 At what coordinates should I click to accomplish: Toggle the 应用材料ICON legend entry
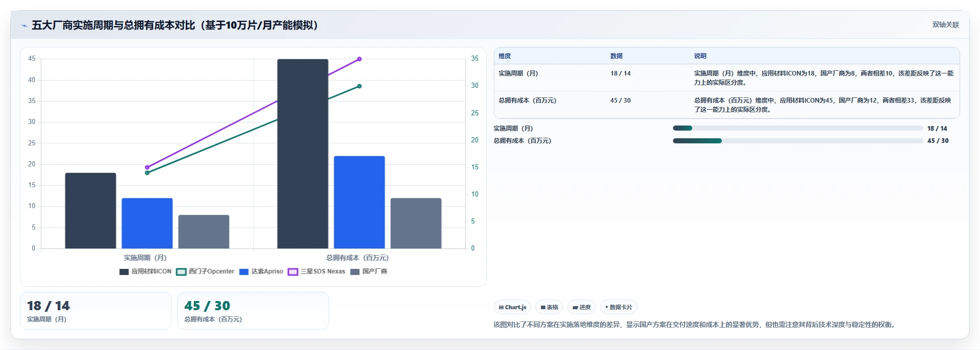[x=145, y=271]
